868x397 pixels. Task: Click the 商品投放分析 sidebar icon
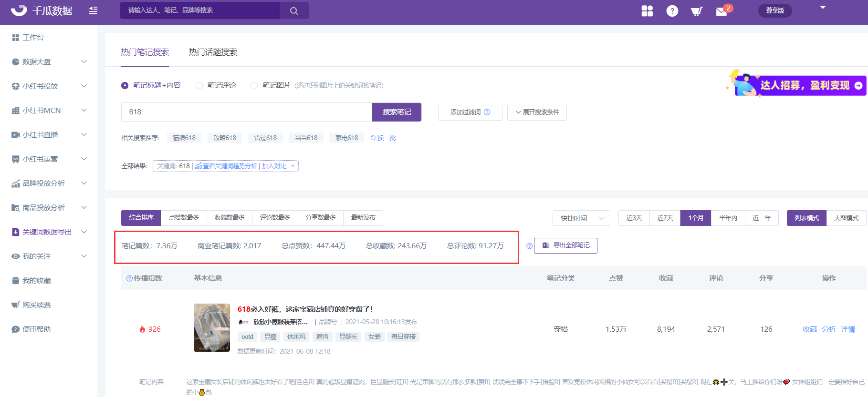point(16,208)
